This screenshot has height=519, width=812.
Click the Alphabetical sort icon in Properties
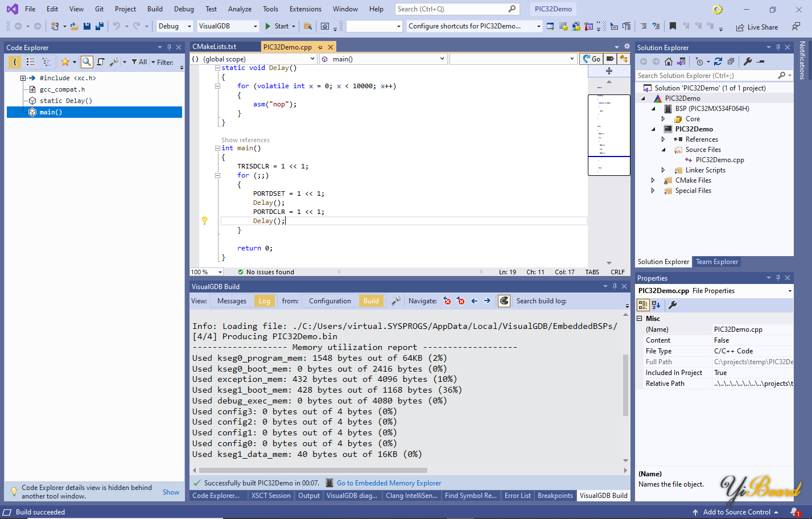coord(656,305)
